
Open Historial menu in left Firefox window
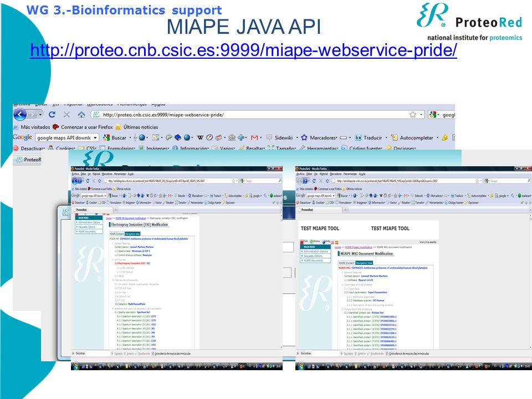pyautogui.click(x=96, y=173)
